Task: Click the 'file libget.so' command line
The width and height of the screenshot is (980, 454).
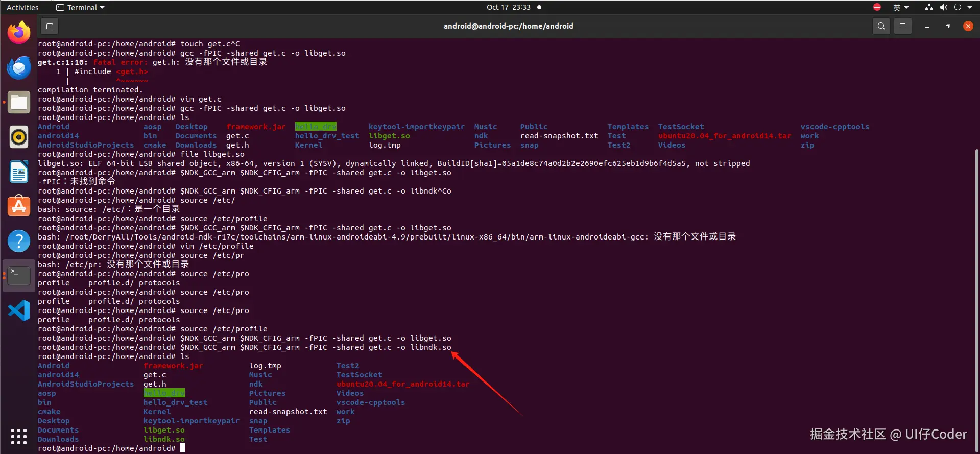Action: coord(141,154)
